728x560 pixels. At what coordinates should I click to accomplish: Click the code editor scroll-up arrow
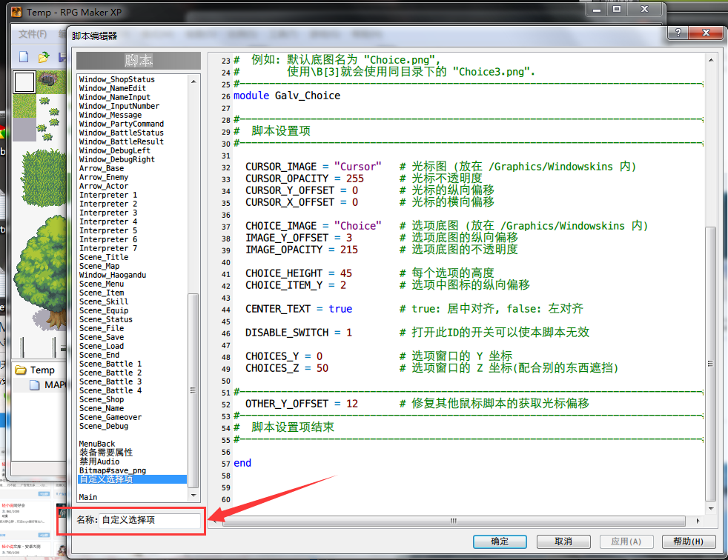[711, 60]
